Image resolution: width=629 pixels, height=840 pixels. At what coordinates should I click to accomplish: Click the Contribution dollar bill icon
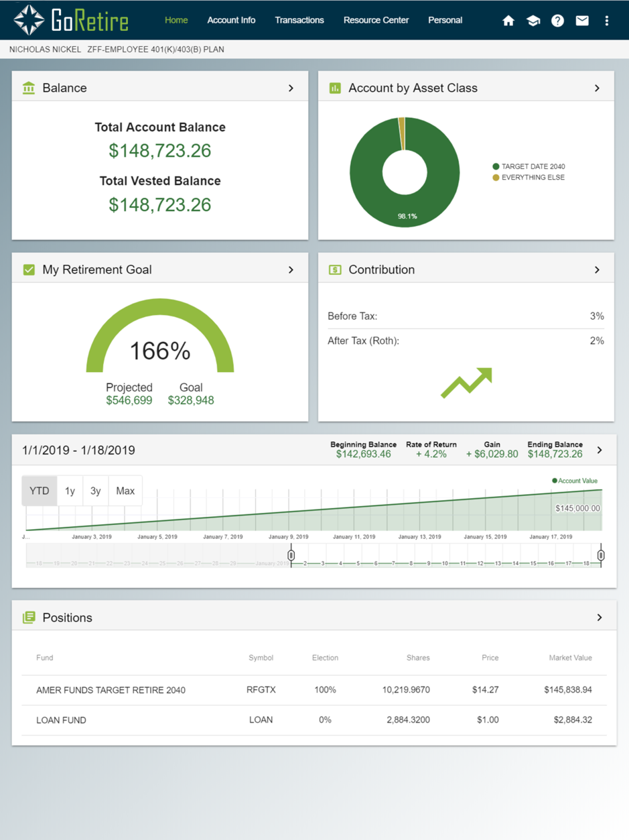tap(335, 269)
